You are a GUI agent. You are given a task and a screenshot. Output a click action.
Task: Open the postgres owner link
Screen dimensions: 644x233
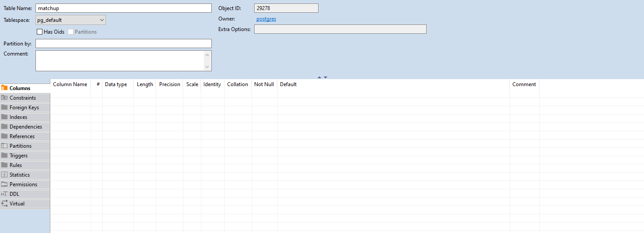click(266, 19)
